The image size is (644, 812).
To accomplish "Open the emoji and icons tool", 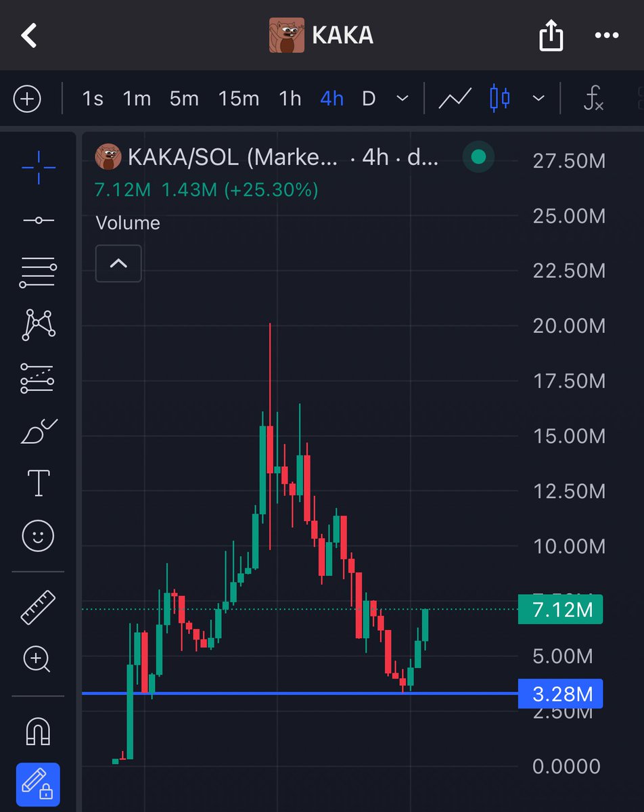I will coord(39,537).
